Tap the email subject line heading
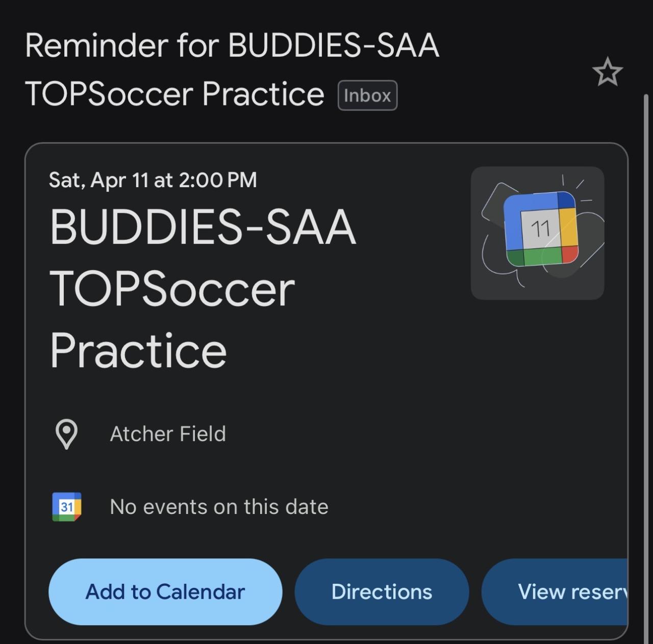Viewport: 653px width, 644px height. [232, 69]
